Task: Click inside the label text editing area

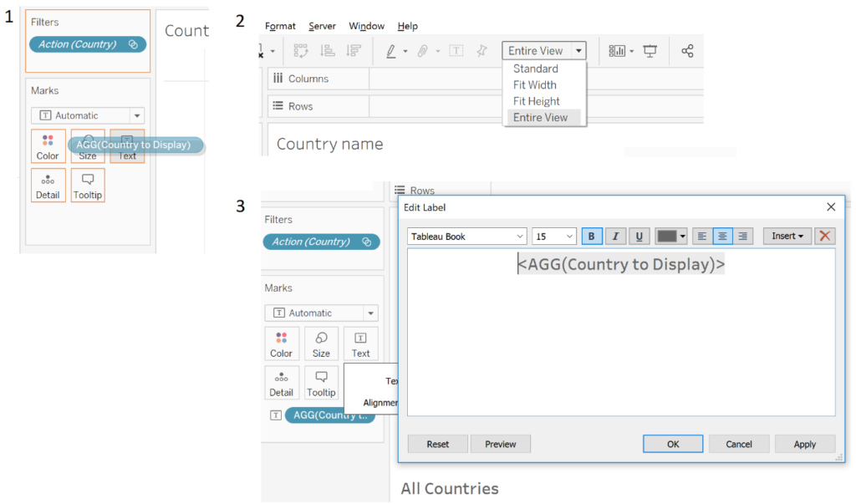Action: coord(620,351)
